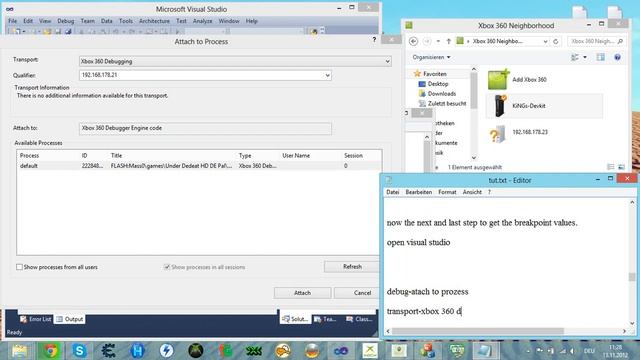Click the Refresh button
This screenshot has height=360, width=640.
coord(352,267)
